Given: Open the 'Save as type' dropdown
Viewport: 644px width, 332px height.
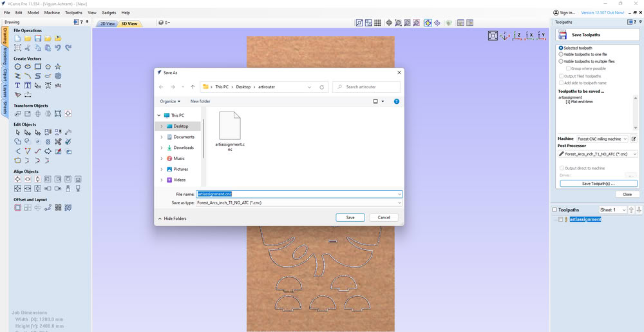Looking at the screenshot, I should [x=299, y=202].
